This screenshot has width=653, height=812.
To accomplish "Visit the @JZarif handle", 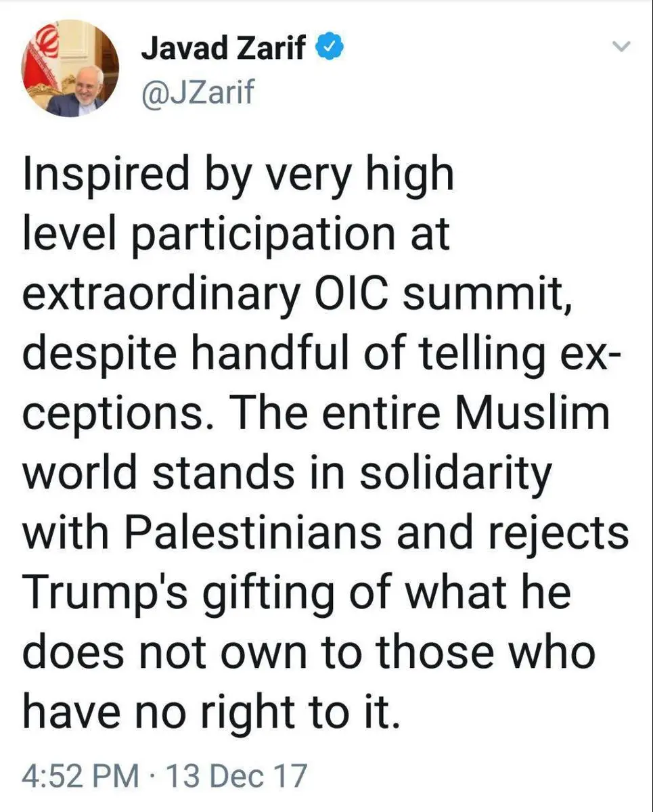I will [x=197, y=91].
